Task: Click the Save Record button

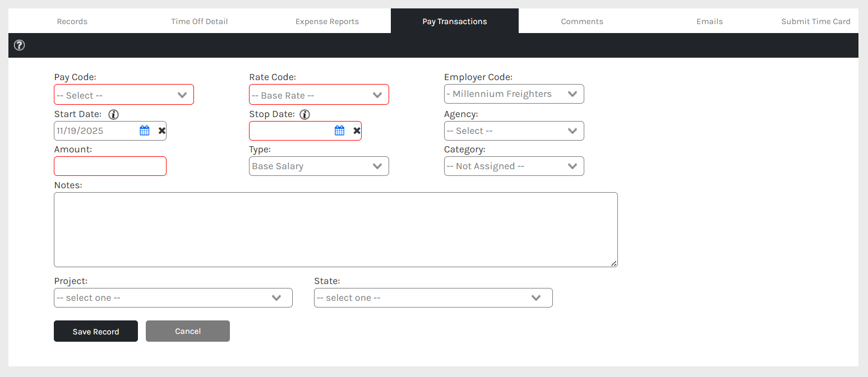Action: (x=96, y=331)
